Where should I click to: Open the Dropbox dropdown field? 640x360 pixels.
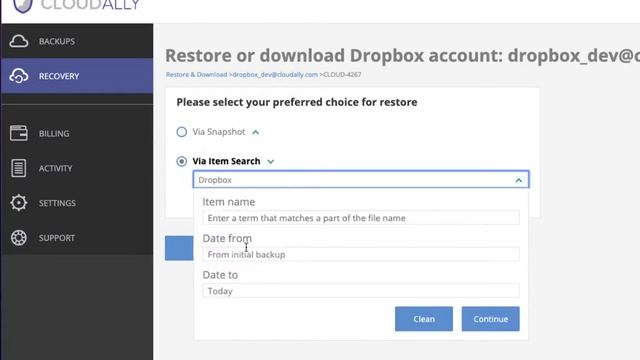[x=361, y=180]
